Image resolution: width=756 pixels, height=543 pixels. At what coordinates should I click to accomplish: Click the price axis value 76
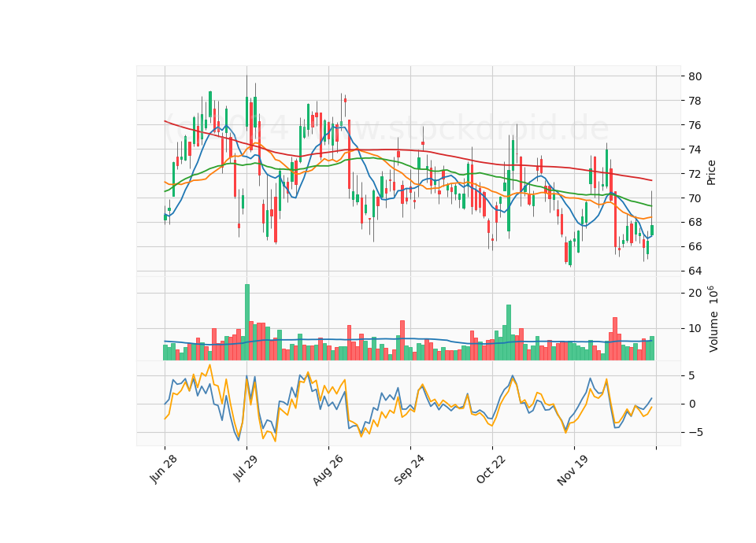pyautogui.click(x=695, y=125)
